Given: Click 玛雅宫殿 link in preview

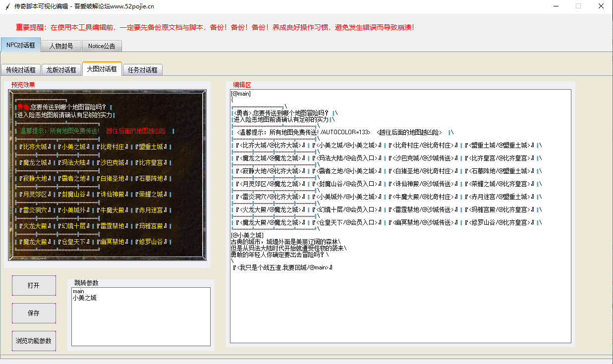Looking at the screenshot, I should [x=151, y=226].
